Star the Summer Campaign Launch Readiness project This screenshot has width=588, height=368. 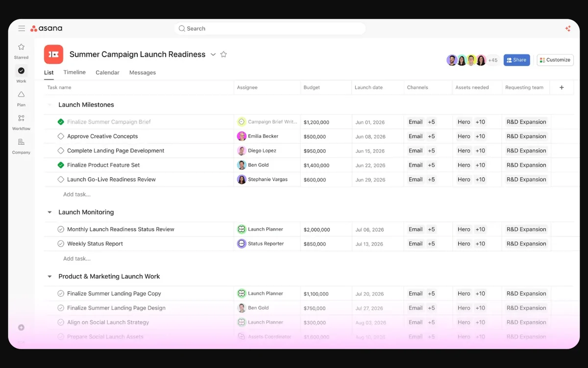coord(223,54)
